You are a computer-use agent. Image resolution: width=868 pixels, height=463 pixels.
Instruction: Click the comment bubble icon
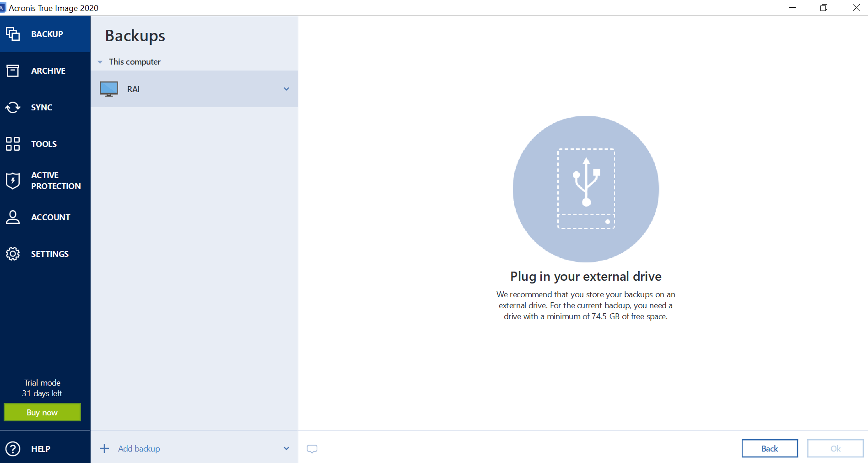coord(312,449)
